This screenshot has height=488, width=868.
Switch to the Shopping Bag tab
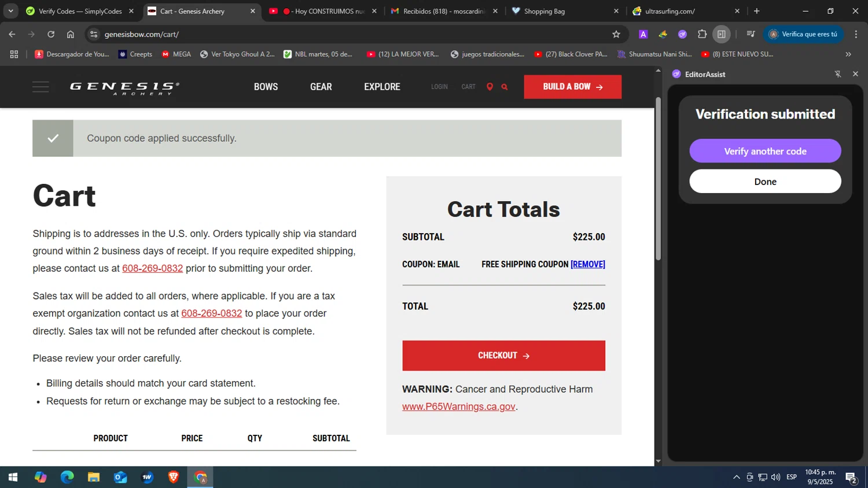tap(566, 11)
